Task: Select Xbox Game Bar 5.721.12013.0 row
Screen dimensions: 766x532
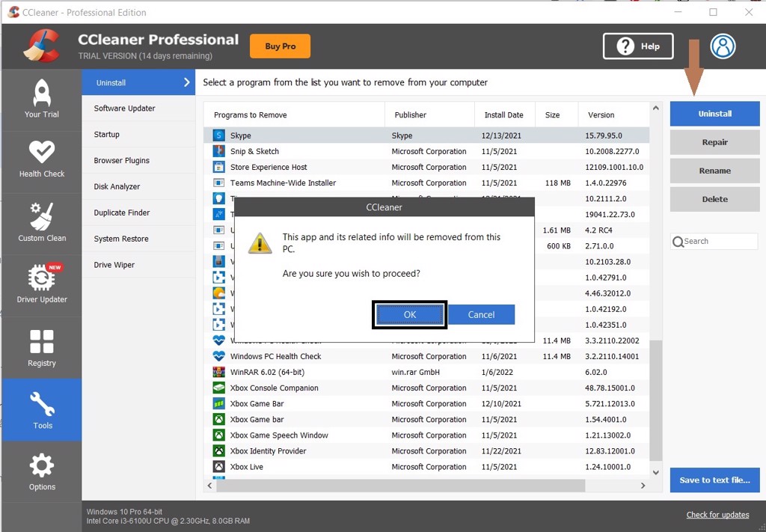Action: pyautogui.click(x=426, y=403)
